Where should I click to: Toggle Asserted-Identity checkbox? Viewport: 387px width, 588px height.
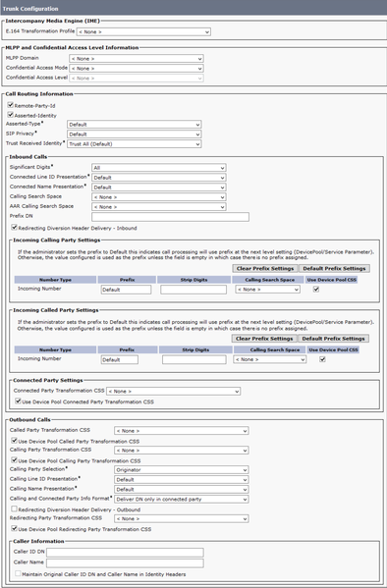tap(11, 115)
